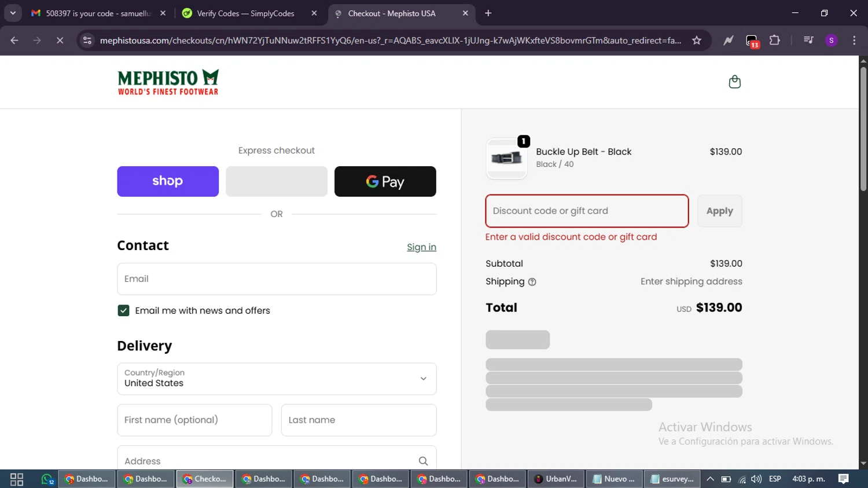The width and height of the screenshot is (868, 488).
Task: Open Checkout window in taskbar
Action: (x=205, y=479)
